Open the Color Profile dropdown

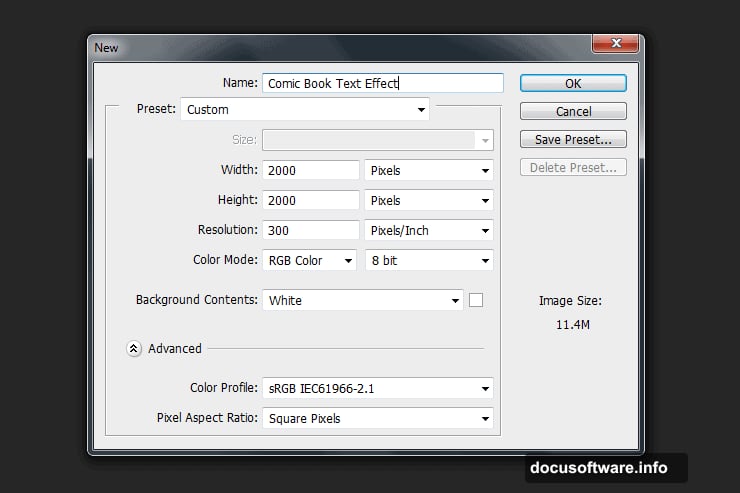[378, 388]
